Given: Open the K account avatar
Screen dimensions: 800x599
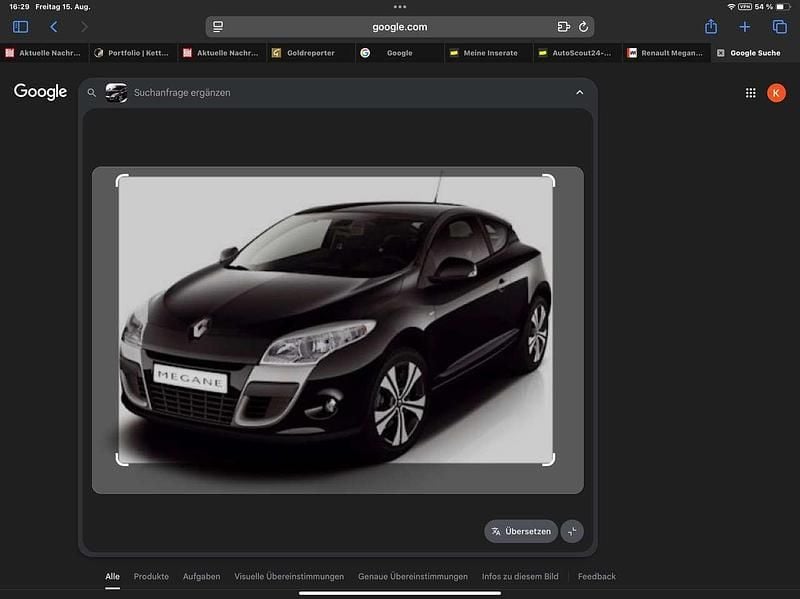Looking at the screenshot, I should click(776, 93).
